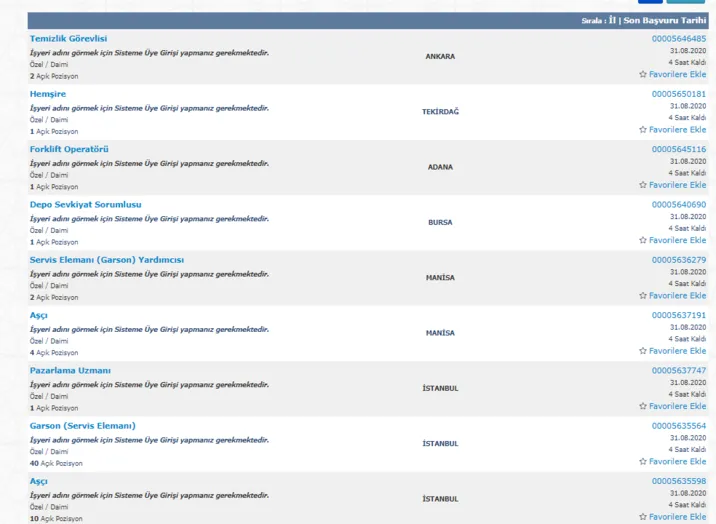Viewport: 716px width, 524px height.
Task: Click the star for Garson (Servis Elemanı)
Action: (x=643, y=462)
